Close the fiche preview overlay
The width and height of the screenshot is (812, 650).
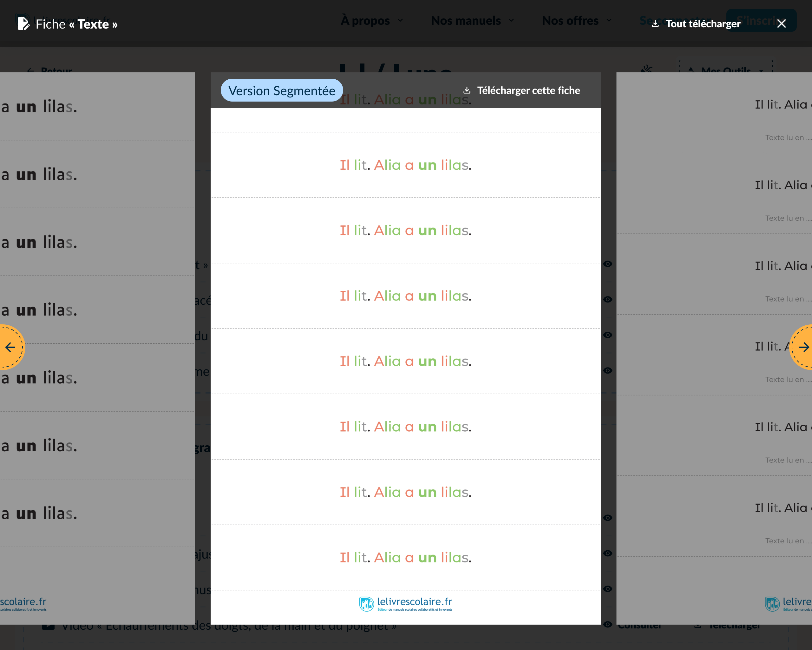point(782,24)
